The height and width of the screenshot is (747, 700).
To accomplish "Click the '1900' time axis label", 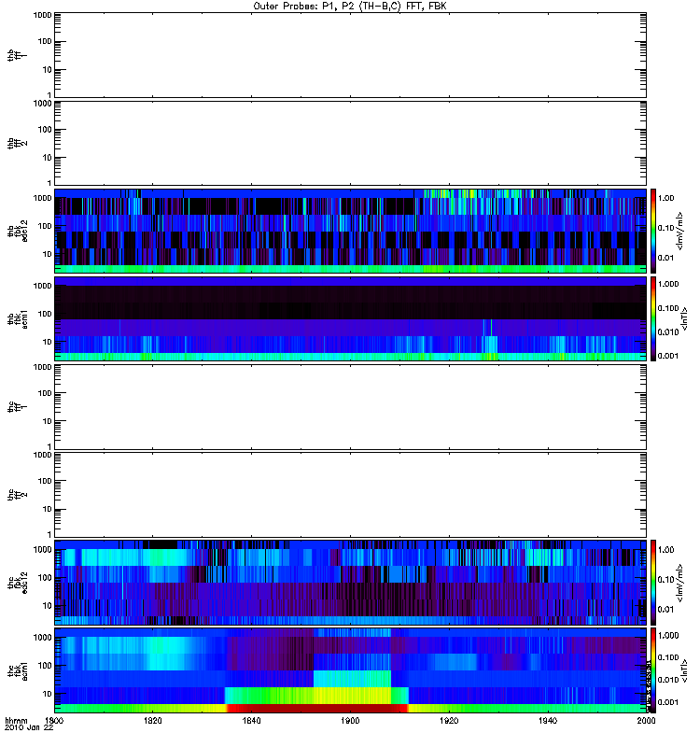I will coord(350,721).
